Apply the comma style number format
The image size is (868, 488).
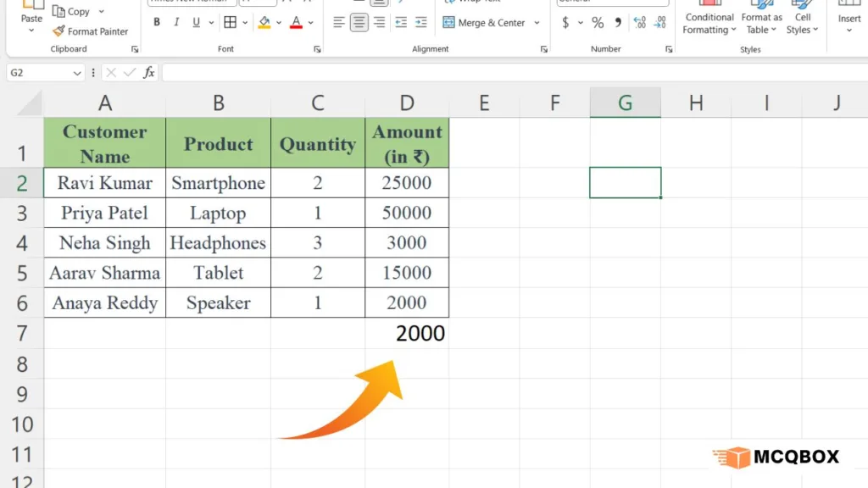click(x=617, y=23)
